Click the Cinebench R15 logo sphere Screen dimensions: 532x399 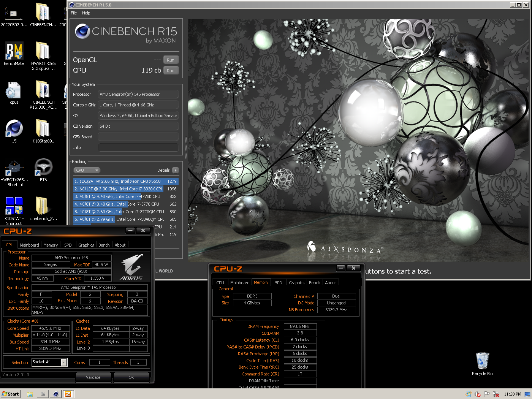click(x=82, y=31)
